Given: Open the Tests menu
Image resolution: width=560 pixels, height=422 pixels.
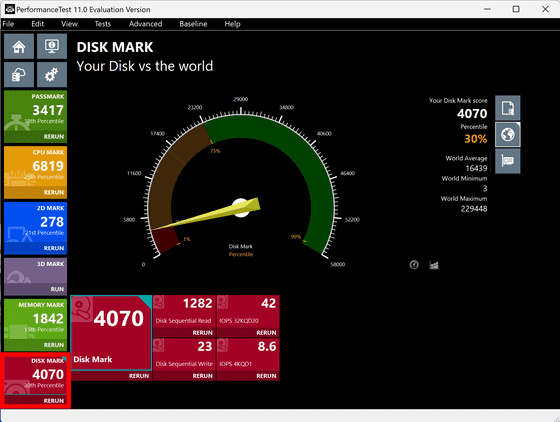Looking at the screenshot, I should (102, 24).
